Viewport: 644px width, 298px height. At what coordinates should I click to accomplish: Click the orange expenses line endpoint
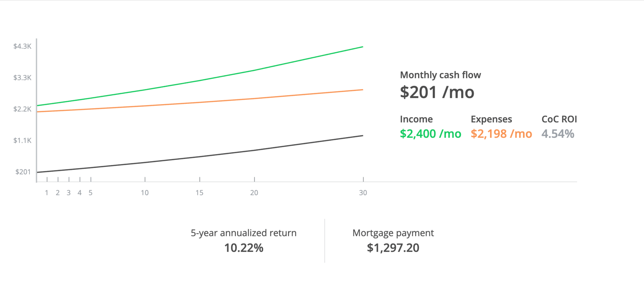click(x=363, y=90)
